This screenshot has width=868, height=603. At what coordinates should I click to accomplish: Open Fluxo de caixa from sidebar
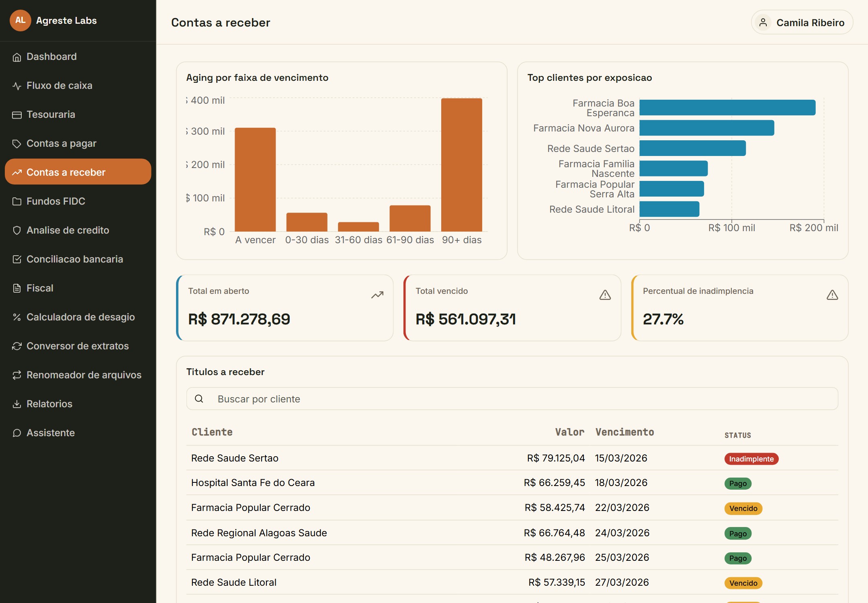(x=78, y=86)
